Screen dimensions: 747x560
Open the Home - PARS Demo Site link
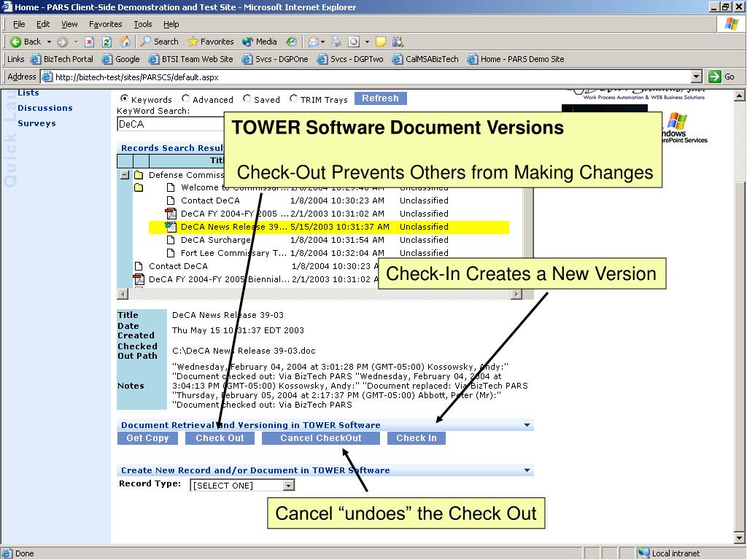[x=516, y=59]
